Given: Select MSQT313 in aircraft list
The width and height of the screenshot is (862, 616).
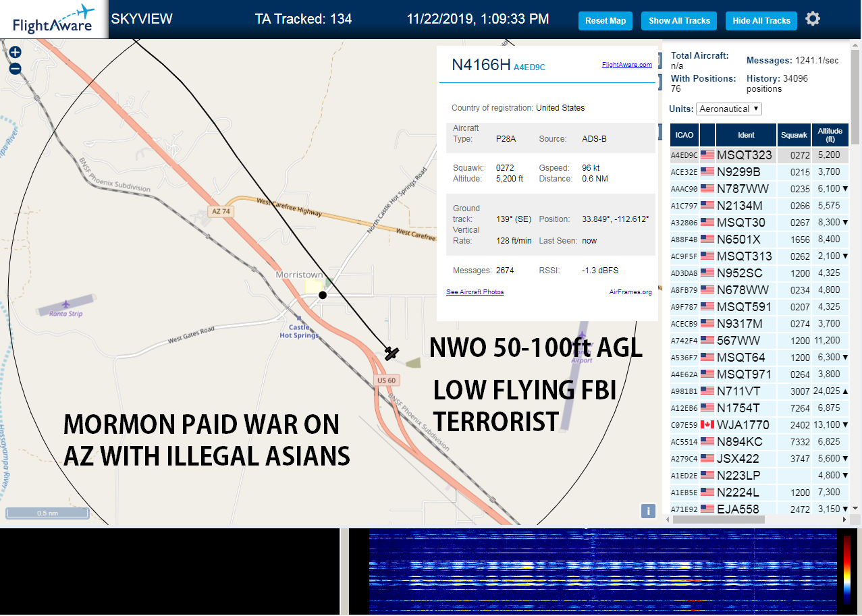Looking at the screenshot, I should (759, 256).
